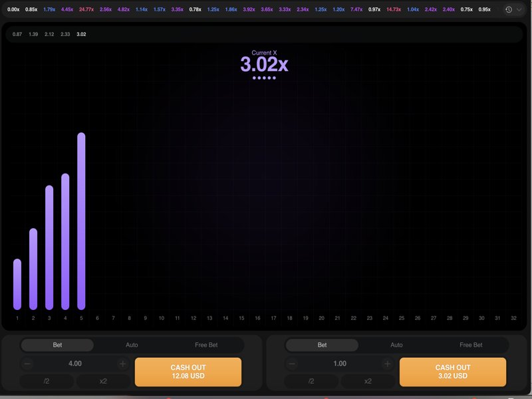Switch to Auto tab in right panel
Screen dimensions: 532x399
coord(396,345)
